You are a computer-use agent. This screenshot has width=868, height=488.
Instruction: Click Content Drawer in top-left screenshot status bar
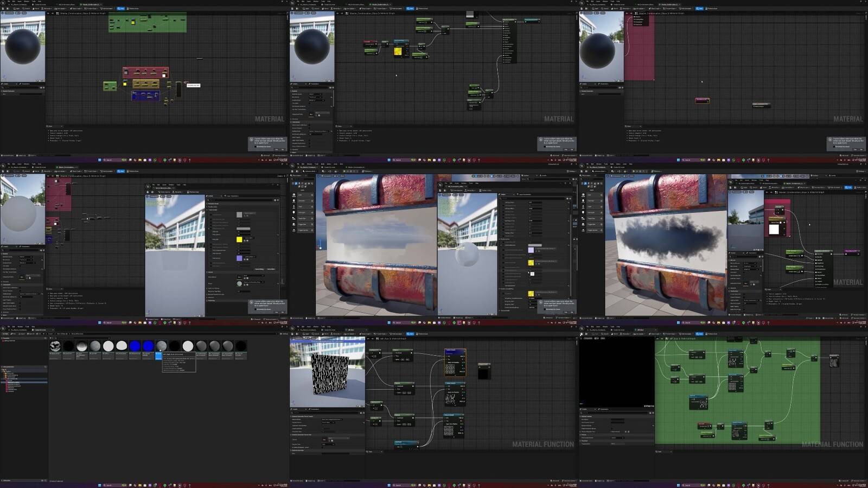point(8,155)
